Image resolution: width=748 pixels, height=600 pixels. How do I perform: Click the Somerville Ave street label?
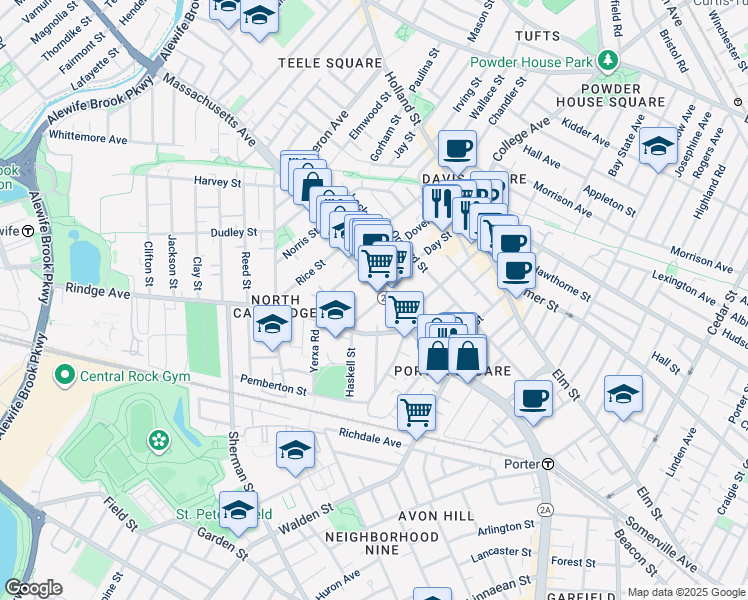662,545
